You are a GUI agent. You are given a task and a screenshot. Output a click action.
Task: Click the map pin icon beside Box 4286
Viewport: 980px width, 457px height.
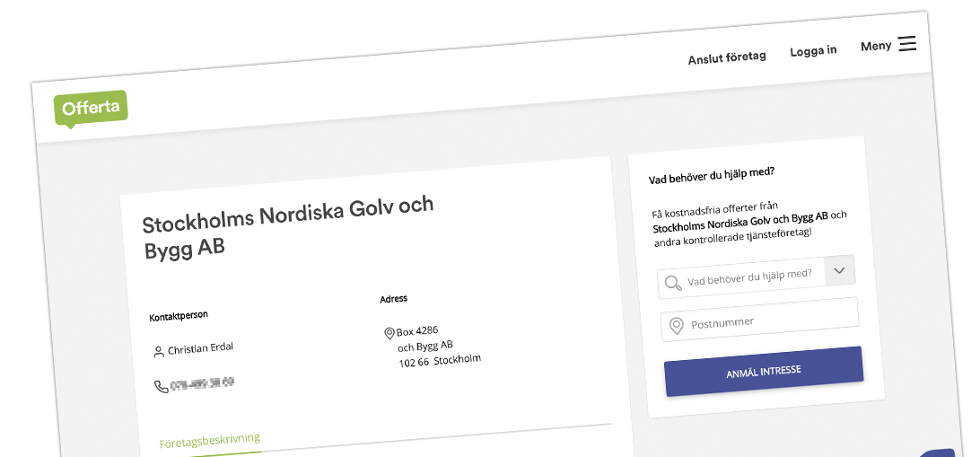389,333
